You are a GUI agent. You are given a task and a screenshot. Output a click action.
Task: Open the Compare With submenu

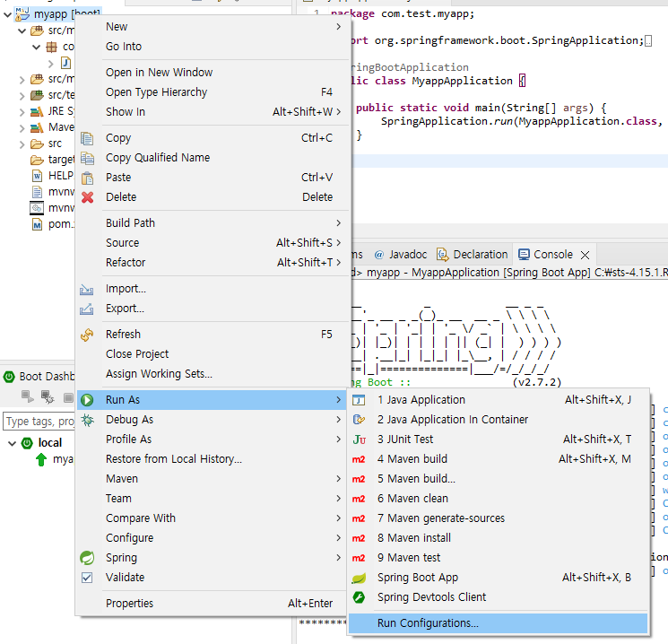click(x=213, y=518)
